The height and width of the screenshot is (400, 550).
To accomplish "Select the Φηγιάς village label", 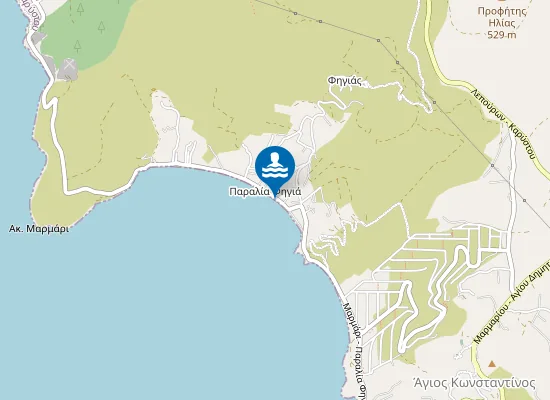I will pos(345,81).
